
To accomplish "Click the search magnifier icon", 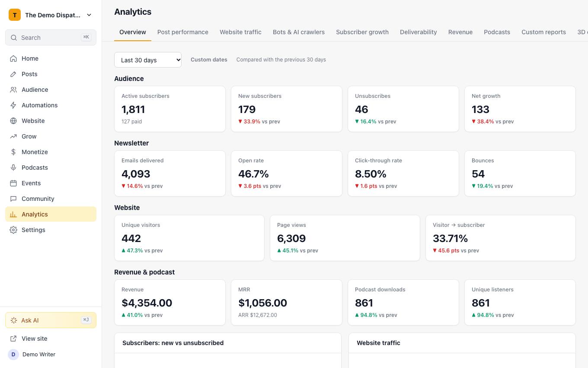I will pos(14,38).
